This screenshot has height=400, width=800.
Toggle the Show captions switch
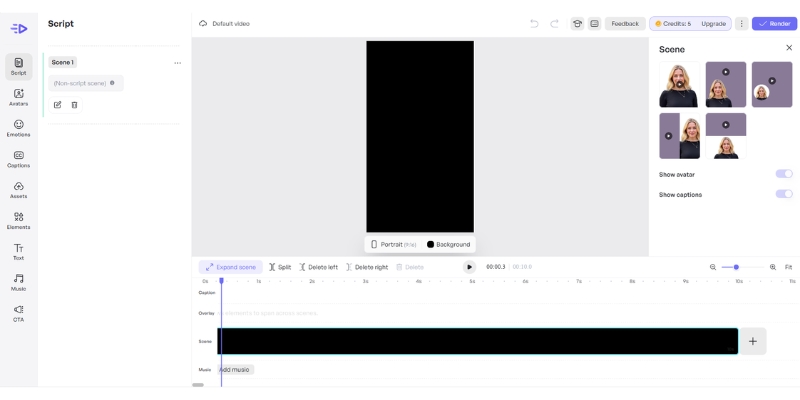(784, 194)
